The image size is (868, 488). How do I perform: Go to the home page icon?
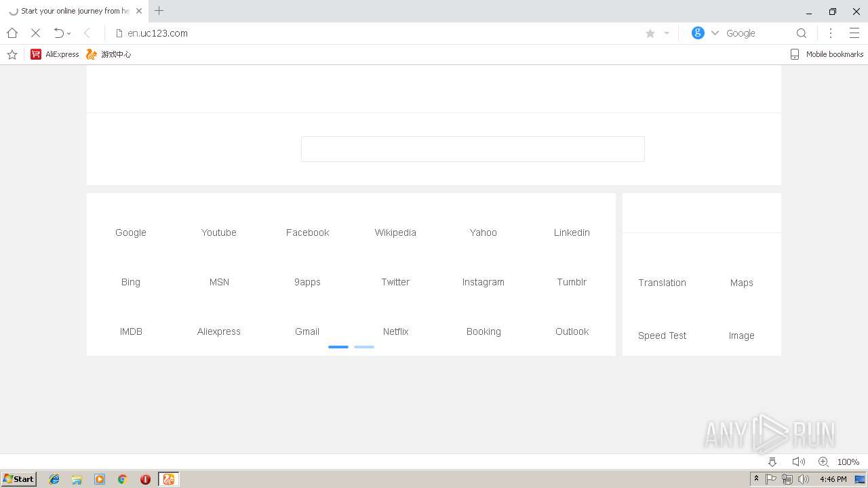[12, 33]
